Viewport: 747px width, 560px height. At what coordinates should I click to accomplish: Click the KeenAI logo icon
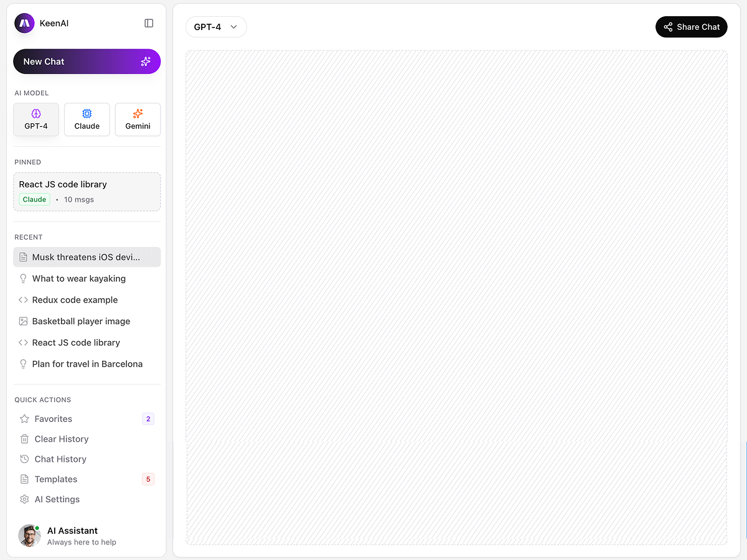pyautogui.click(x=24, y=23)
